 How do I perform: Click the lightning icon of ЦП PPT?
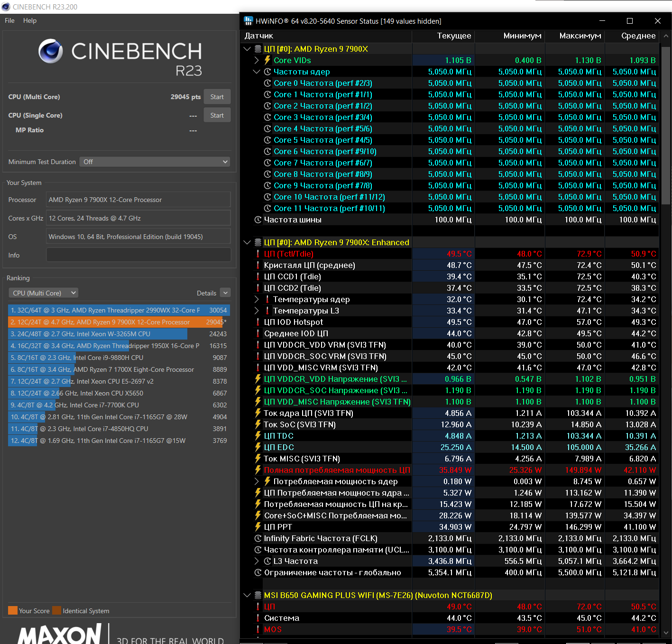tap(258, 527)
